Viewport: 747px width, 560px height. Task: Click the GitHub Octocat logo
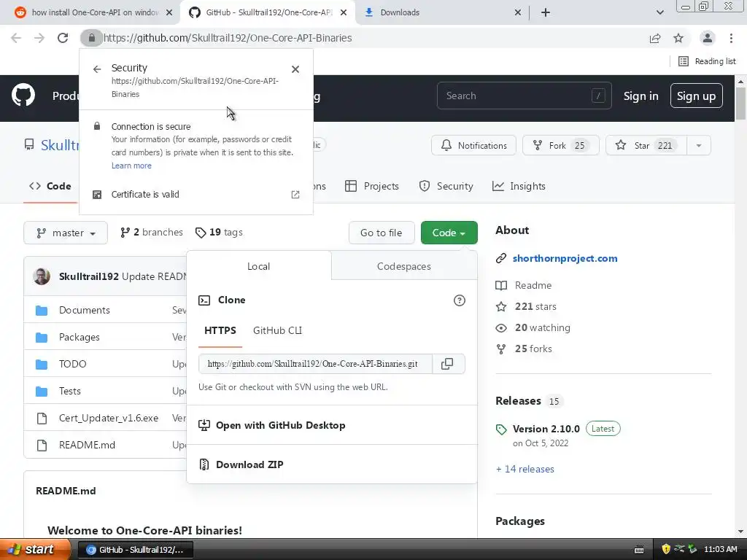(23, 96)
